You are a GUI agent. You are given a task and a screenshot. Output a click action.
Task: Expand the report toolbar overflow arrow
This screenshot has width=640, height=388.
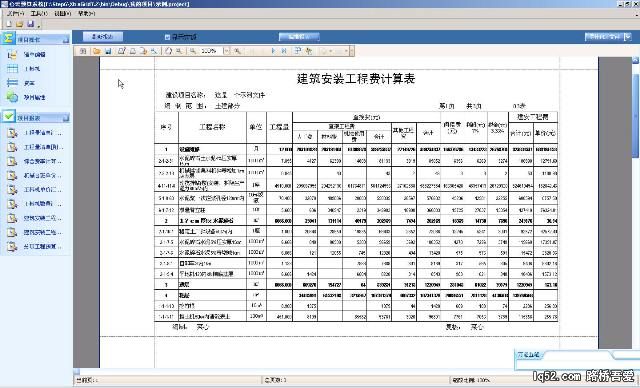tap(352, 51)
